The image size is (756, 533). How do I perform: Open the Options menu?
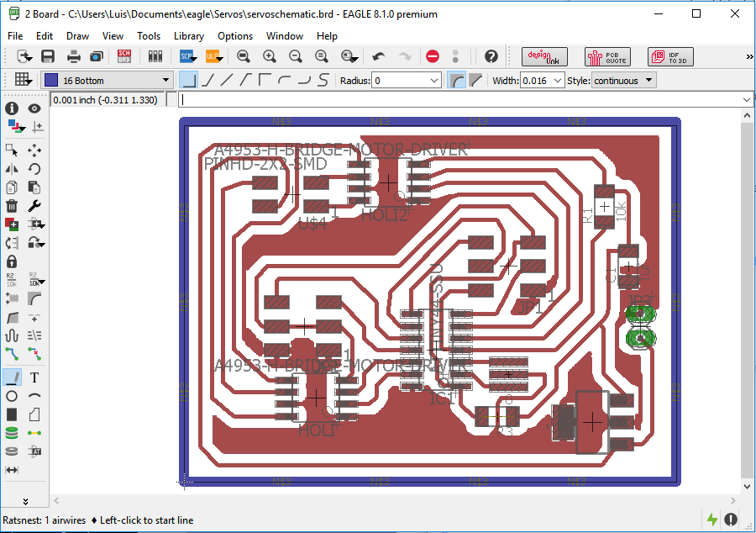[235, 36]
